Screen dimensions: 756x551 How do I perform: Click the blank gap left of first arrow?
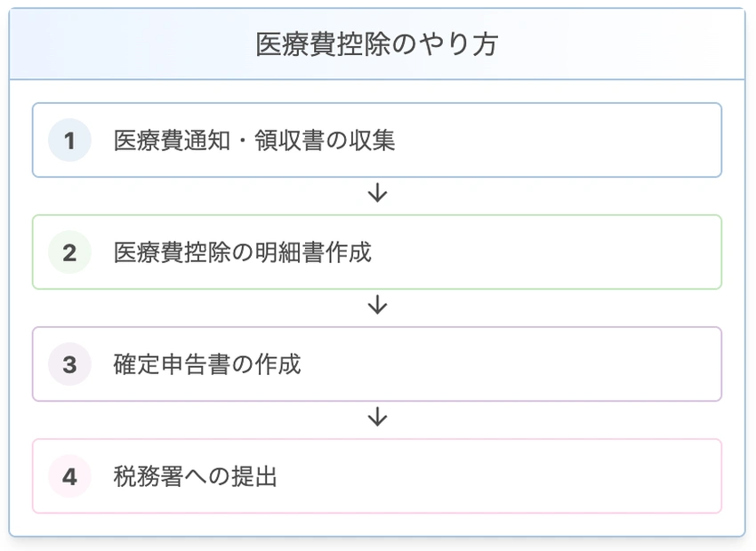(x=196, y=195)
